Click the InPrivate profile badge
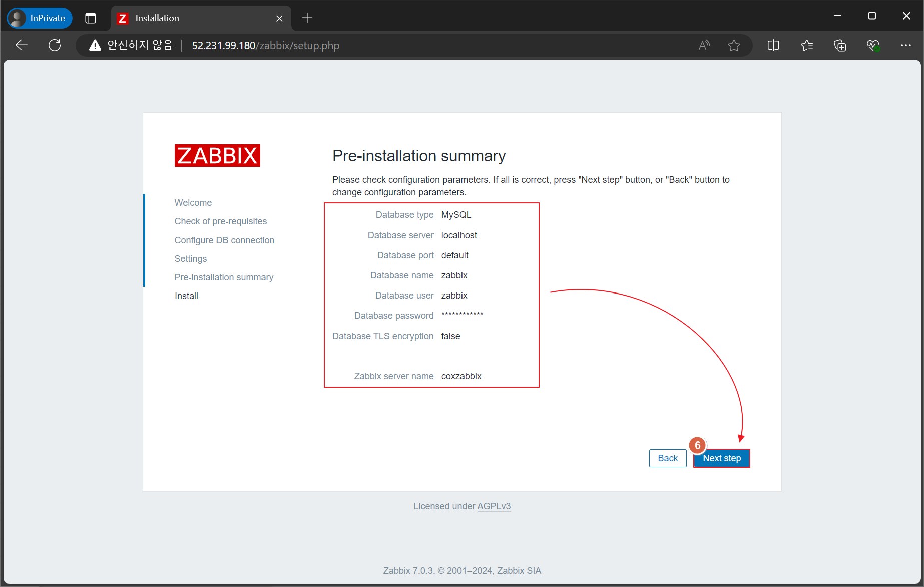924x587 pixels. (x=40, y=18)
